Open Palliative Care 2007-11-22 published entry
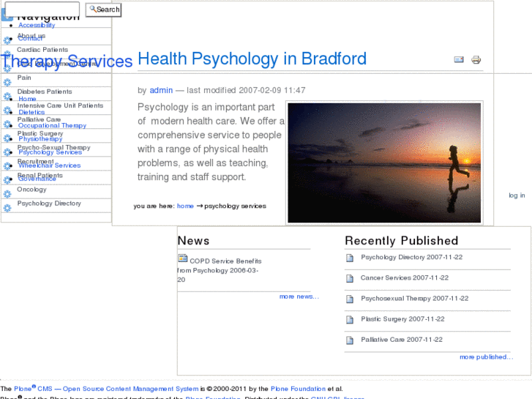The height and width of the screenshot is (399, 532). 402,340
